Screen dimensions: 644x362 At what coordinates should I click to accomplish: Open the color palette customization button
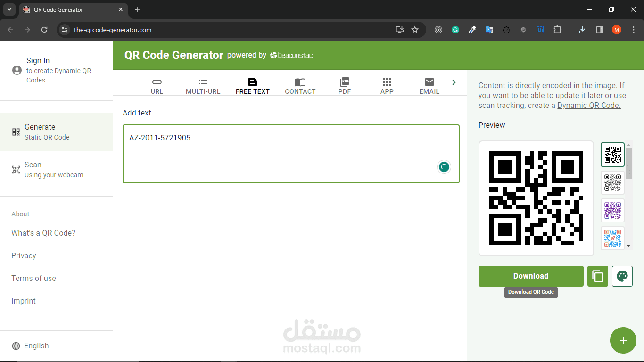coord(622,276)
